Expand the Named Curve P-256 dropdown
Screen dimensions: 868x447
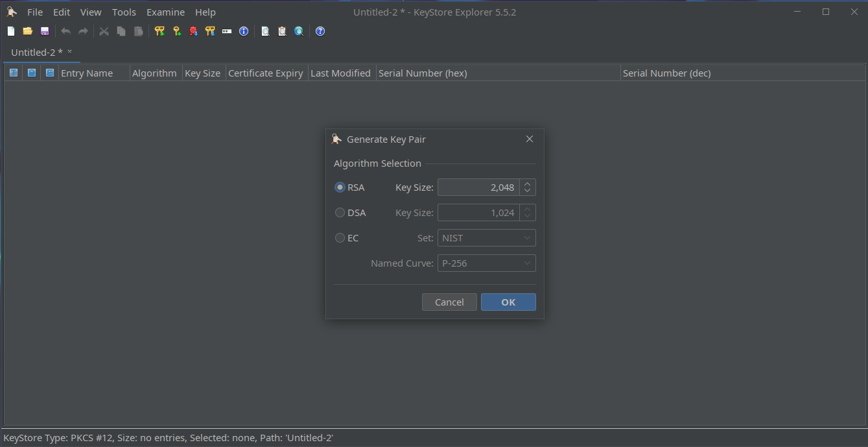(x=486, y=263)
